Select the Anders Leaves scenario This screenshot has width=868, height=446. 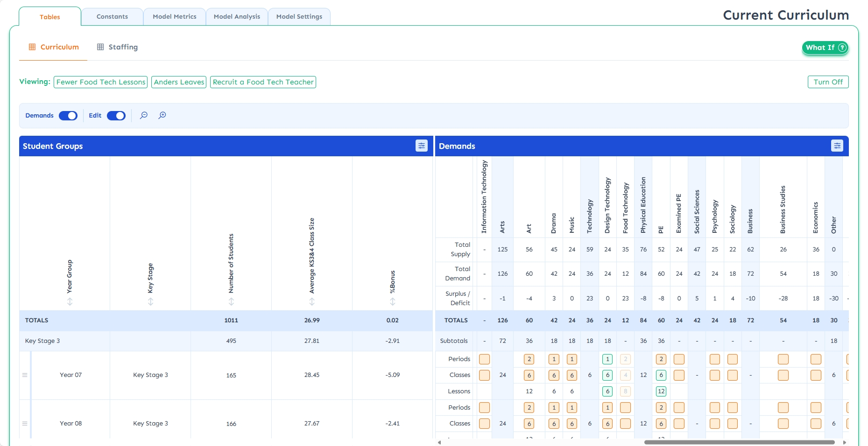pyautogui.click(x=179, y=82)
